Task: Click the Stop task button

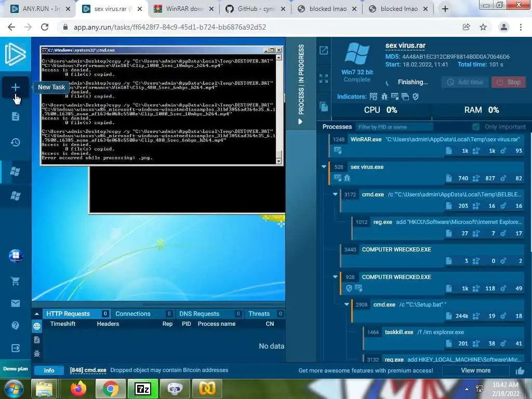Action: [508, 82]
